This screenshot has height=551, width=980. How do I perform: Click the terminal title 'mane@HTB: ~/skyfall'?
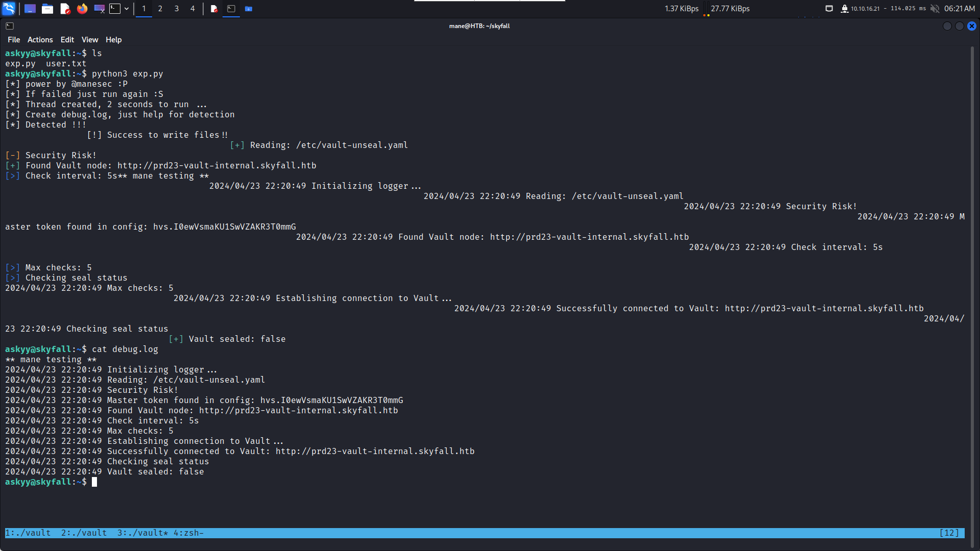point(479,26)
